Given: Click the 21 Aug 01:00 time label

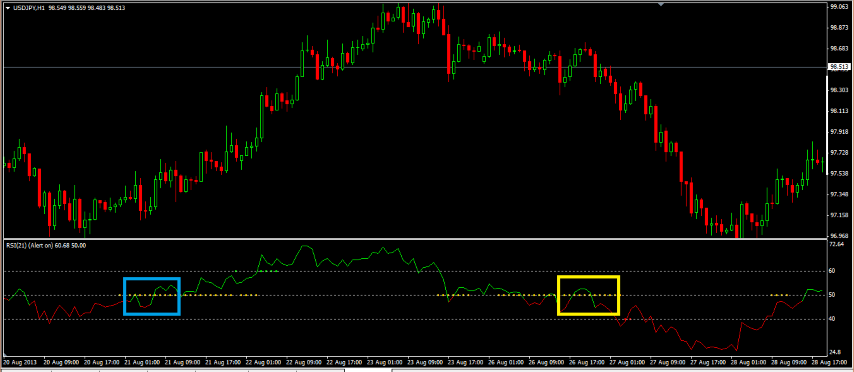Looking at the screenshot, I should click(142, 362).
